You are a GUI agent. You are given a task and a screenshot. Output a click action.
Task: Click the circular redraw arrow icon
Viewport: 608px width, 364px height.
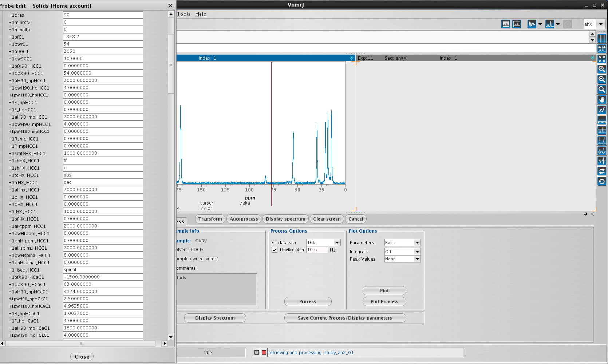(602, 181)
